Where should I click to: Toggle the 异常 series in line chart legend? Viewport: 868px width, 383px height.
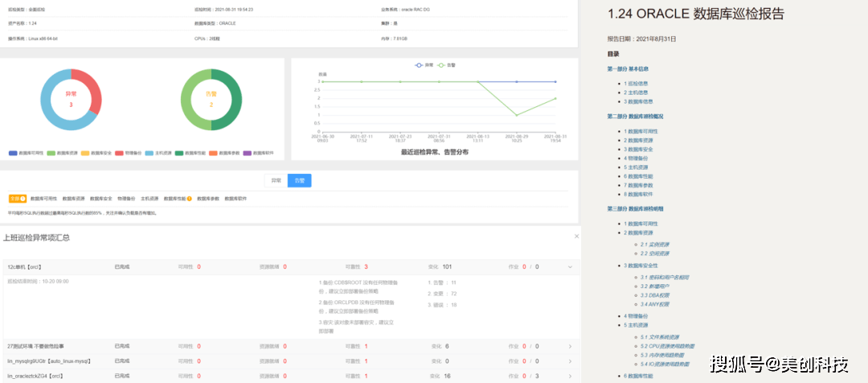(x=424, y=65)
